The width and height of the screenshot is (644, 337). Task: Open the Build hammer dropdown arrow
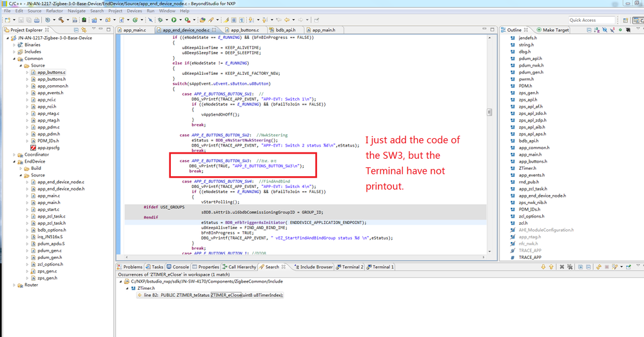point(67,20)
